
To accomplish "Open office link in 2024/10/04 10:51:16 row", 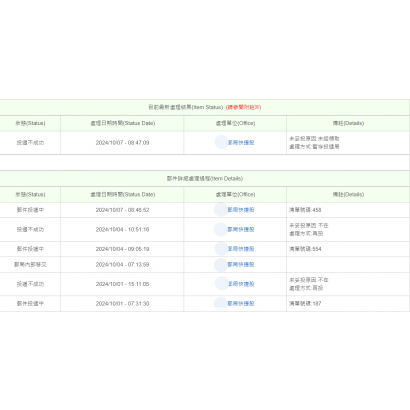I will (x=241, y=230).
